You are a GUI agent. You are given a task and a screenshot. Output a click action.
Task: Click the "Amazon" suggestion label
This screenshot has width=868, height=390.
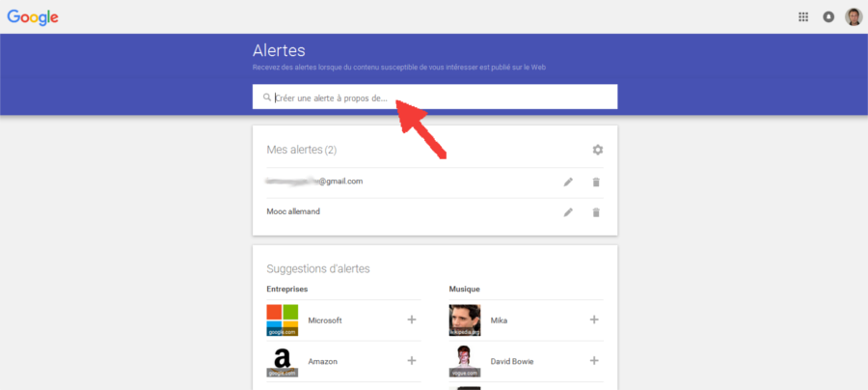point(323,361)
